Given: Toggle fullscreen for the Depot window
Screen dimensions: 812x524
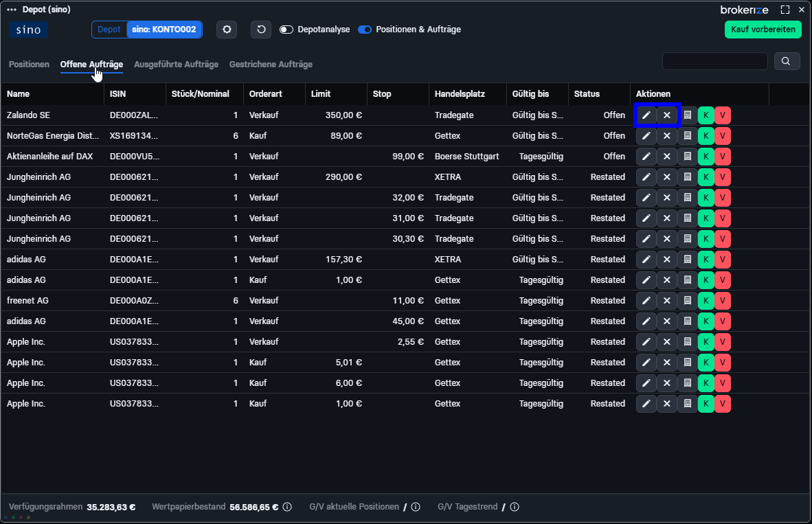Looking at the screenshot, I should (785, 10).
